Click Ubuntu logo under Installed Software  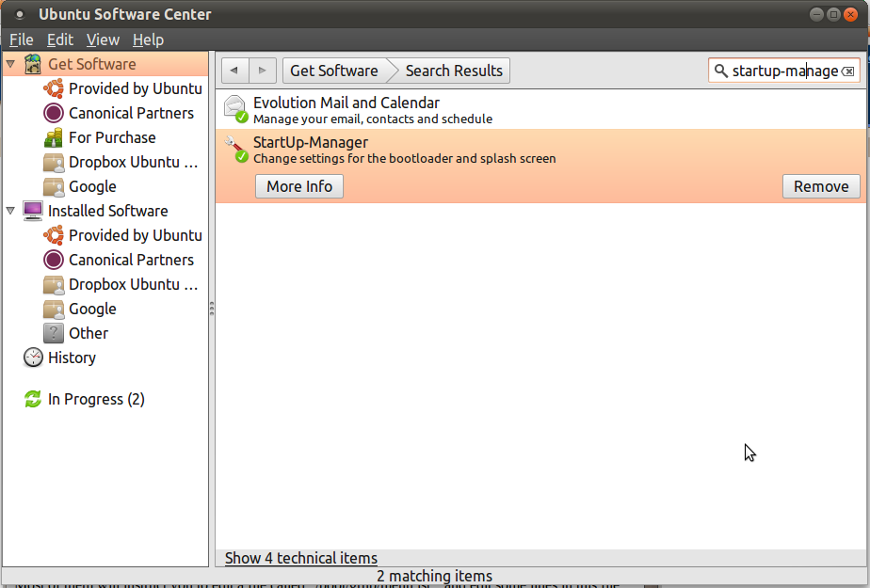pyautogui.click(x=54, y=235)
